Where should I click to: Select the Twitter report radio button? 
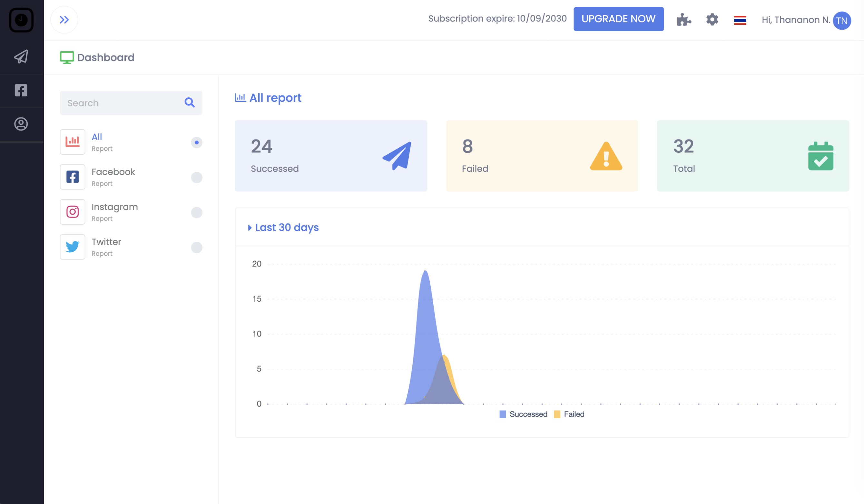coord(196,247)
